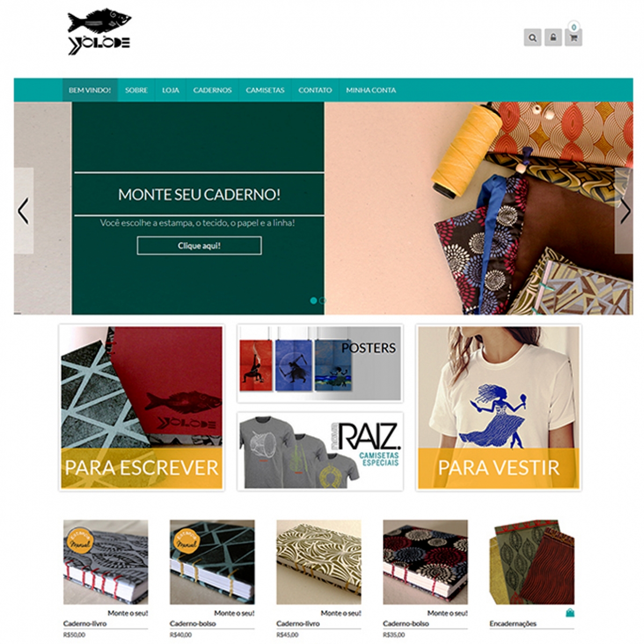Click the Yolode fish logo
The width and height of the screenshot is (644, 644).
pos(99,32)
